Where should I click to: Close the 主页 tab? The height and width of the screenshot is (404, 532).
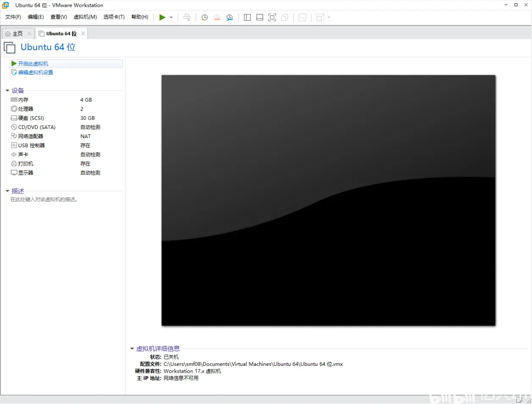[30, 33]
